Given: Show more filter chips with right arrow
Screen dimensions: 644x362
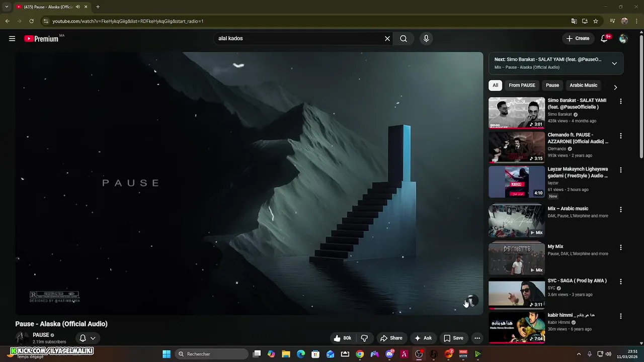Looking at the screenshot, I should 615,87.
